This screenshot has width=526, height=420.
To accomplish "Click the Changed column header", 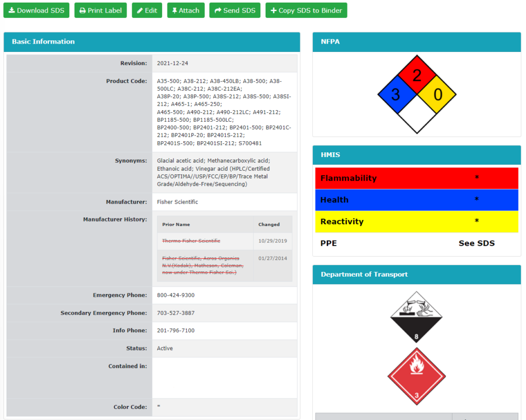I will pyautogui.click(x=269, y=224).
